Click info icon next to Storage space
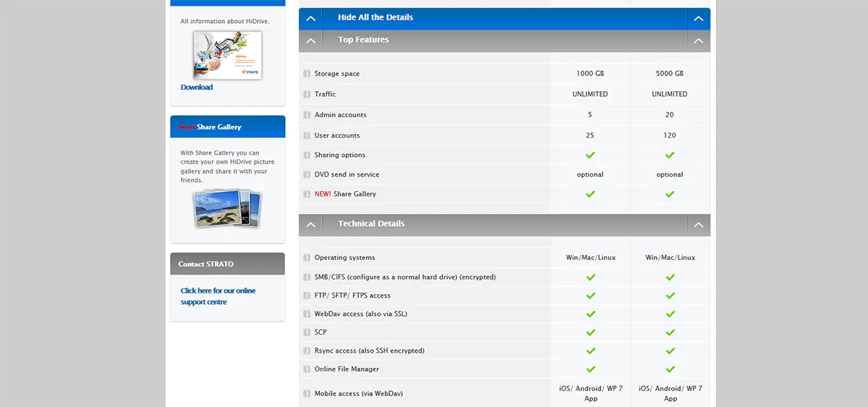Image resolution: width=868 pixels, height=407 pixels. (307, 74)
